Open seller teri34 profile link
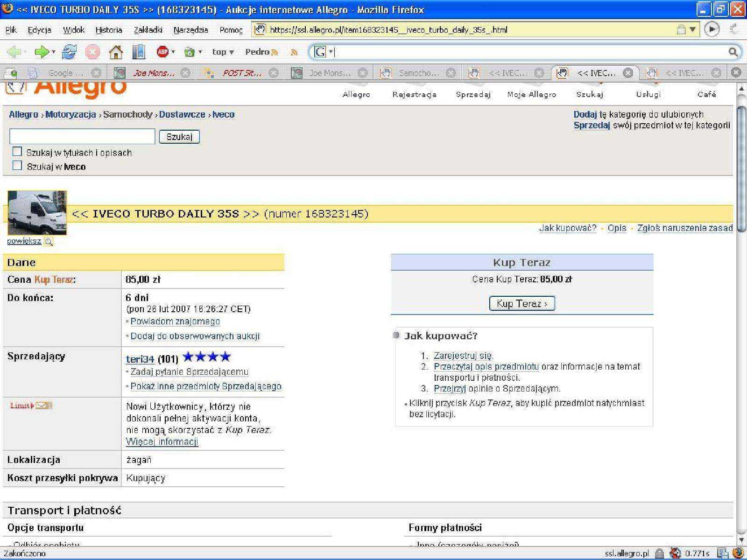 click(140, 359)
